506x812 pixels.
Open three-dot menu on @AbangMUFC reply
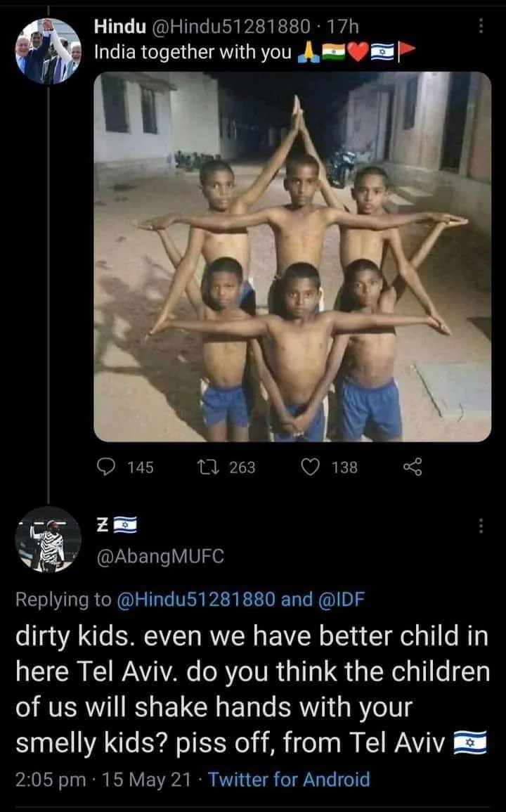pyautogui.click(x=481, y=526)
